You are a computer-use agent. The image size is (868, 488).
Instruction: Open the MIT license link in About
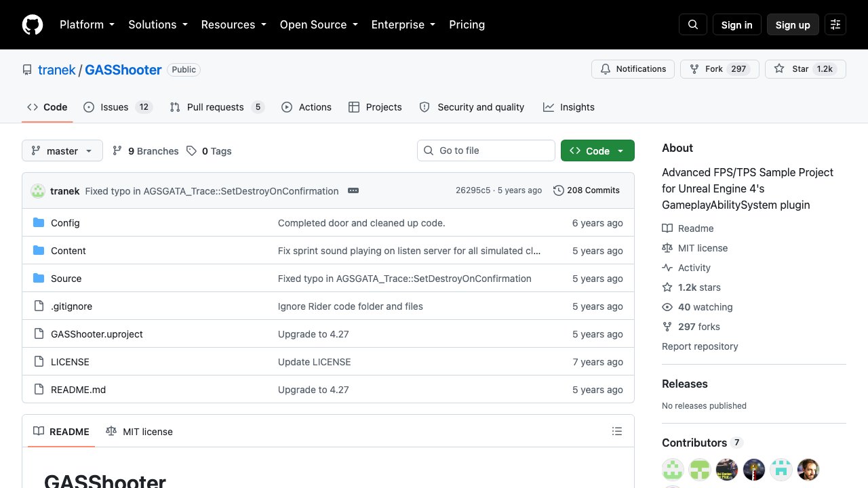[695, 248]
